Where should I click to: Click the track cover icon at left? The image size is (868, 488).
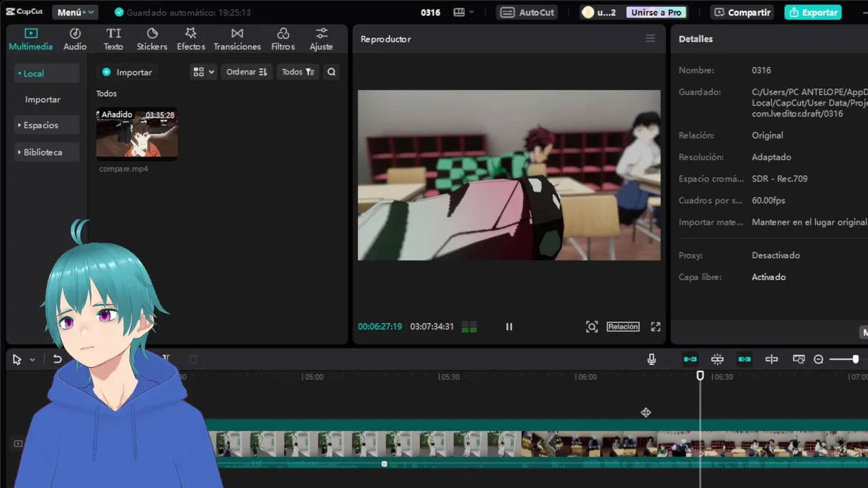click(x=18, y=444)
